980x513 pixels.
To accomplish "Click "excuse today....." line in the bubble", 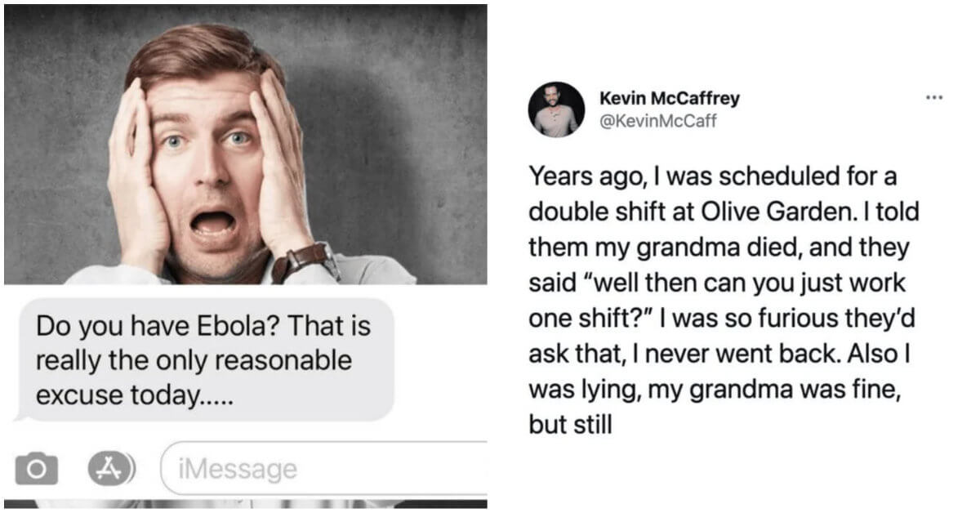I will 136,396.
